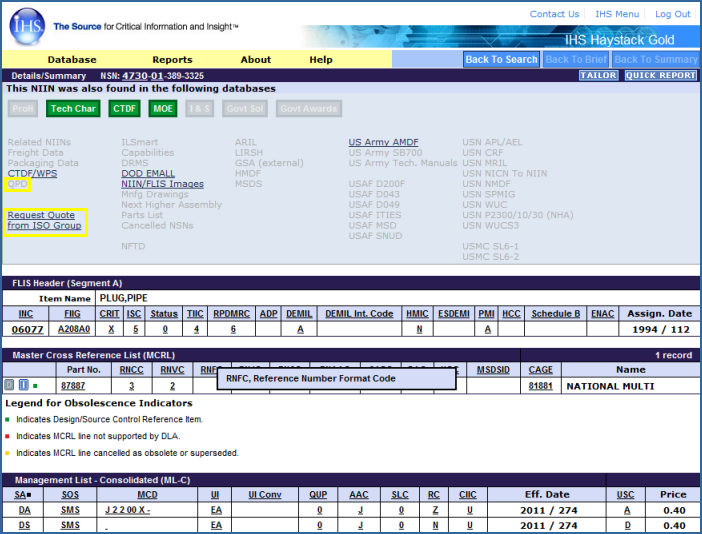Click the CRIT column header
Image resolution: width=702 pixels, height=534 pixels.
[109, 314]
